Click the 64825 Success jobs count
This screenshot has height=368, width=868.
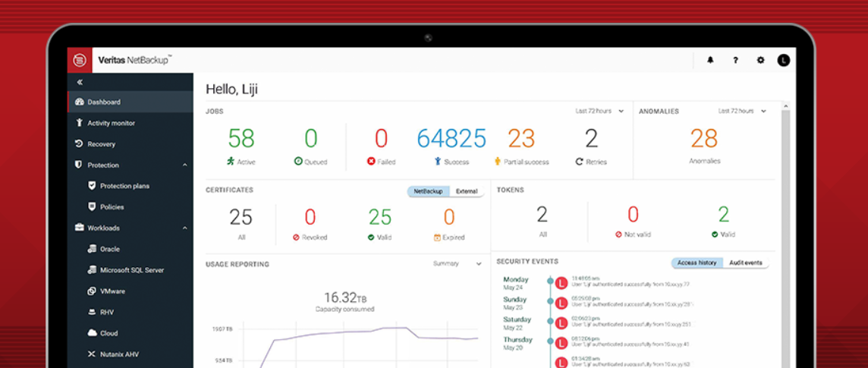click(x=451, y=139)
